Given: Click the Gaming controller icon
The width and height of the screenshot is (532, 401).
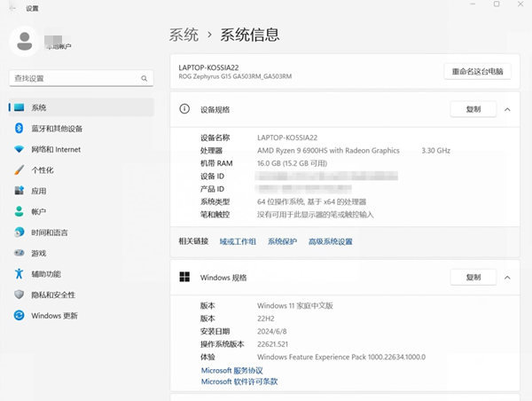Looking at the screenshot, I should coord(19,253).
